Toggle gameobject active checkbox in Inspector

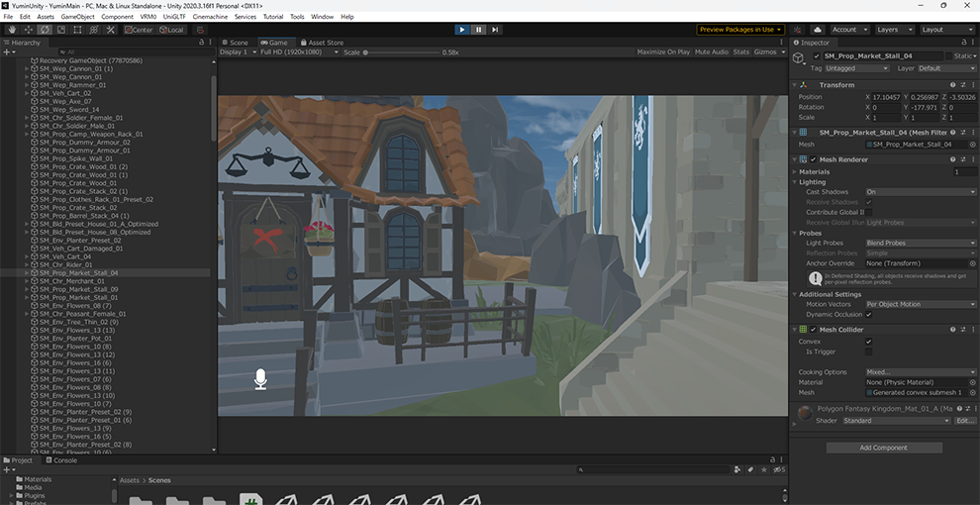817,56
